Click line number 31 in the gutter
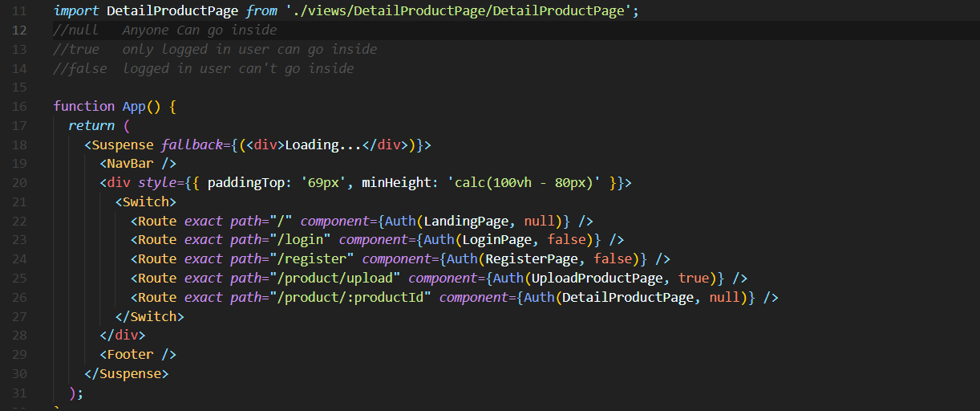The image size is (980, 411). pyautogui.click(x=19, y=393)
